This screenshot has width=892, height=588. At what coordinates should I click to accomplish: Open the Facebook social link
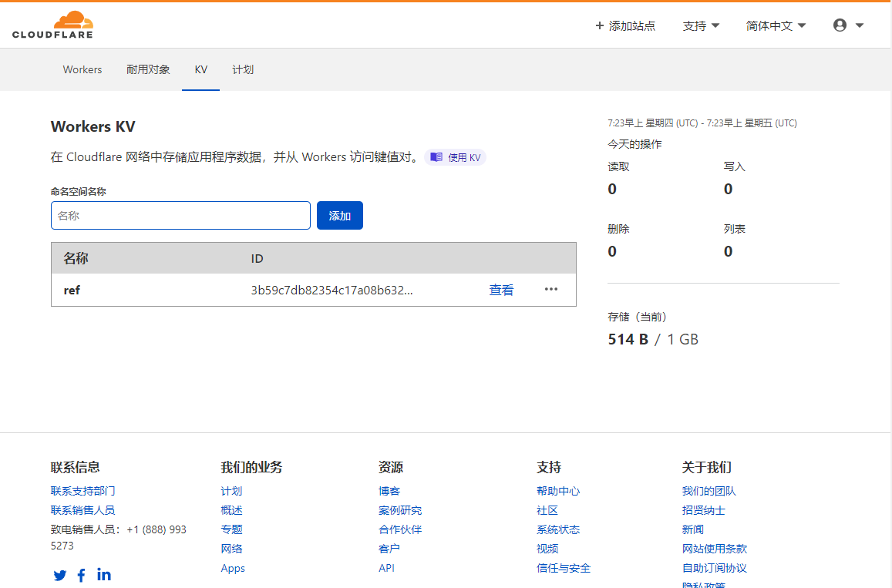tap(82, 575)
